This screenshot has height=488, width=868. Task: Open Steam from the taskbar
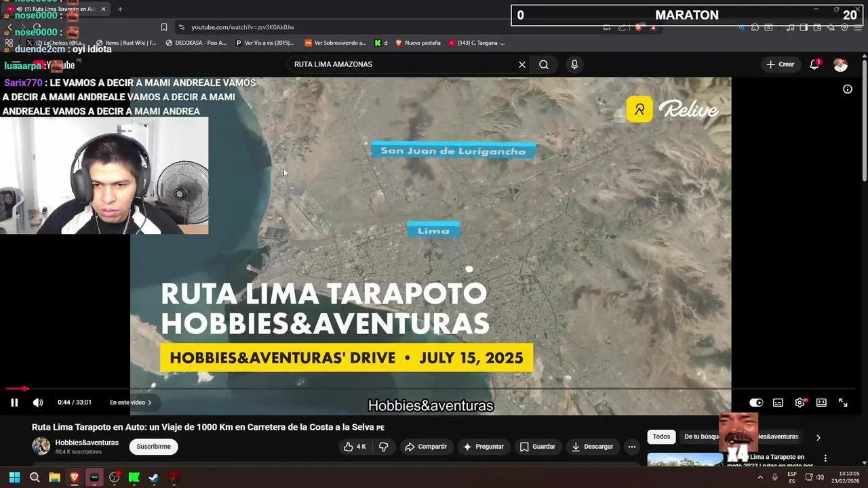pos(154,477)
